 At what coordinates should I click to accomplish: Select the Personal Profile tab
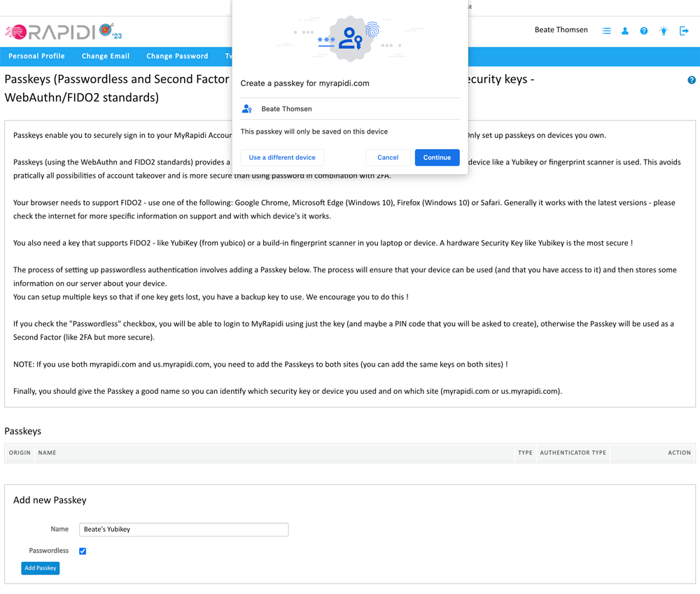[x=36, y=56]
